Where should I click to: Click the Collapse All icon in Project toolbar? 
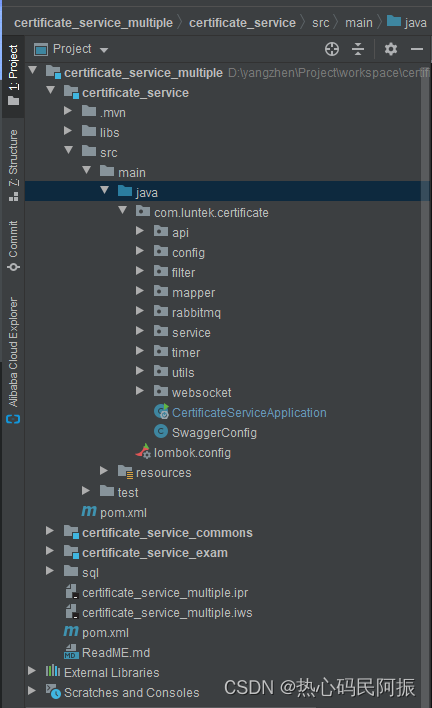[x=358, y=49]
